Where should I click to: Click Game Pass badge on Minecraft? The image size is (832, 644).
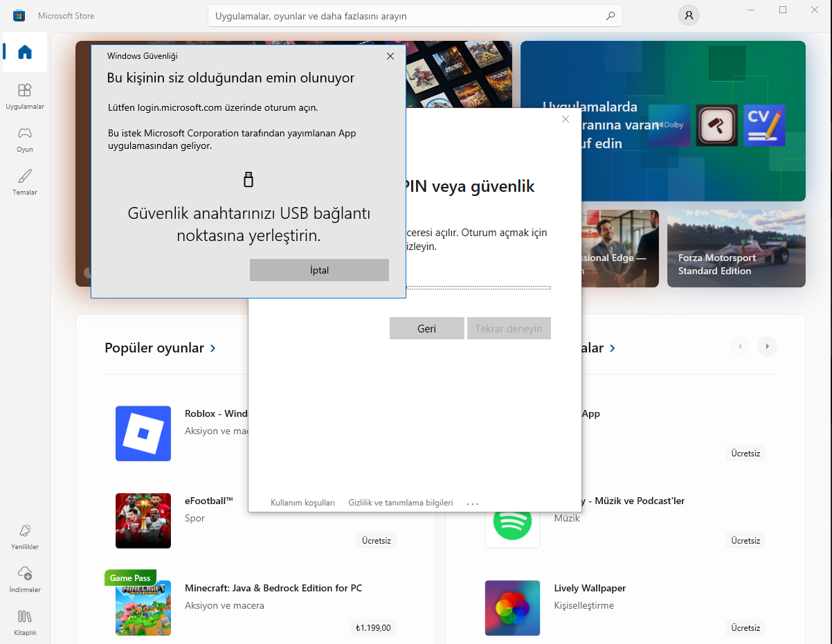tap(130, 578)
